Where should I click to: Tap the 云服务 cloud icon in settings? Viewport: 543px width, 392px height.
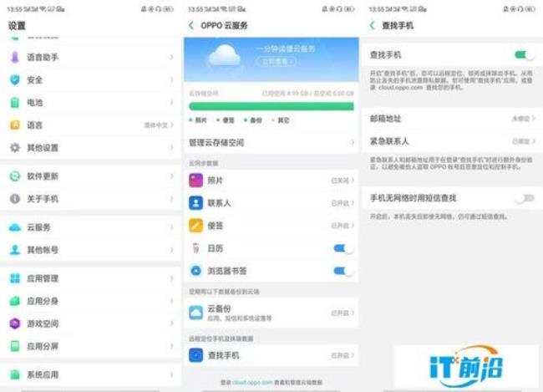(15, 227)
